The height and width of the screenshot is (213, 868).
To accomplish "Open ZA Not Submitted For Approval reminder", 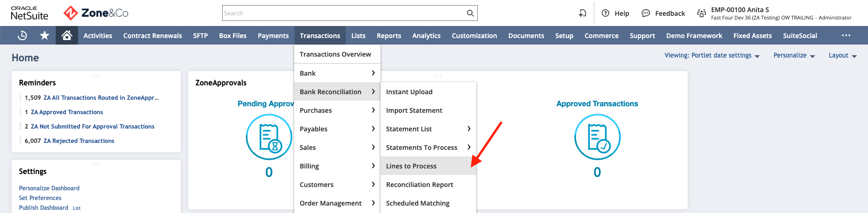I will point(92,127).
